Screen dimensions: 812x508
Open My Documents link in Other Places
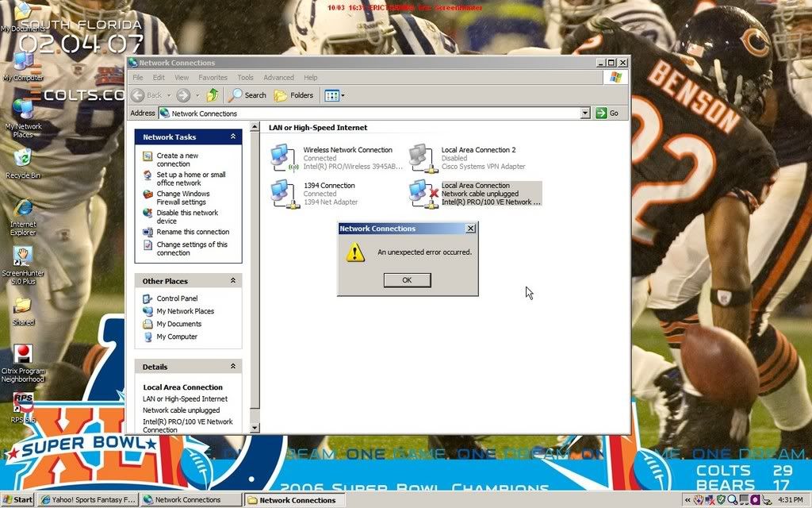(x=178, y=324)
